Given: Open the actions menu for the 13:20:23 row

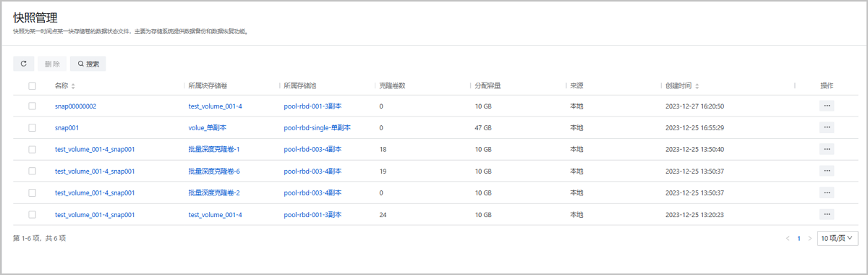Looking at the screenshot, I should 827,214.
